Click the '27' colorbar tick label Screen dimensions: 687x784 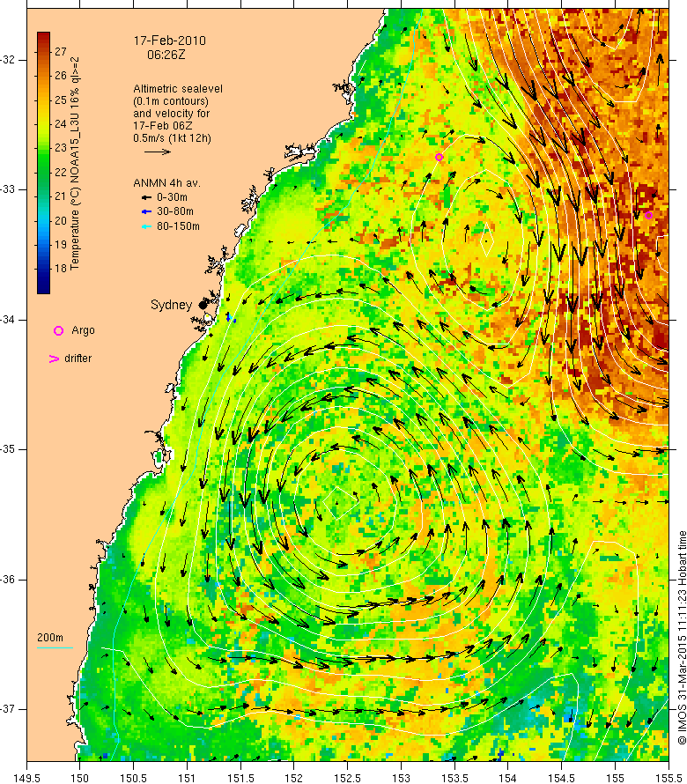coord(61,51)
